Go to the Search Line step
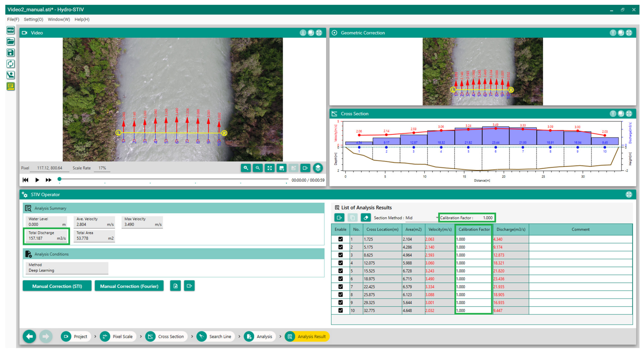The image size is (644, 352). click(x=216, y=337)
